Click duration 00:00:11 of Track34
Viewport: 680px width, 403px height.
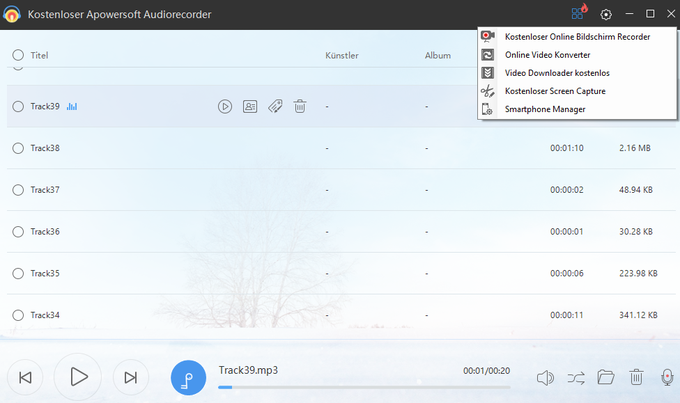[567, 315]
